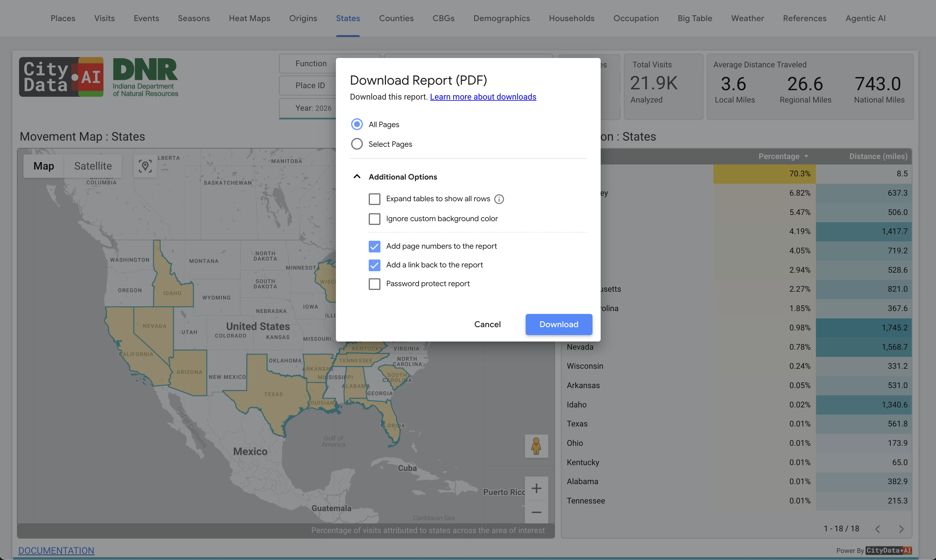Open the Heat Maps tab
The height and width of the screenshot is (560, 936).
click(249, 18)
